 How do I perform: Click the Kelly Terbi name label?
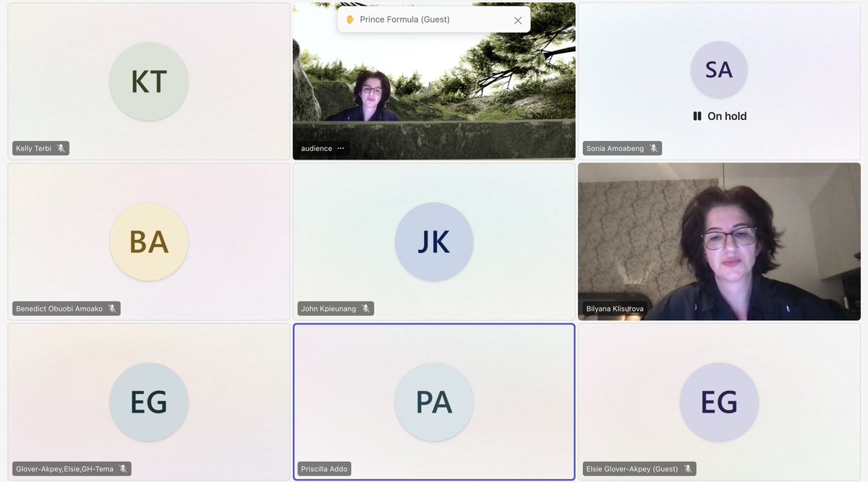(34, 149)
